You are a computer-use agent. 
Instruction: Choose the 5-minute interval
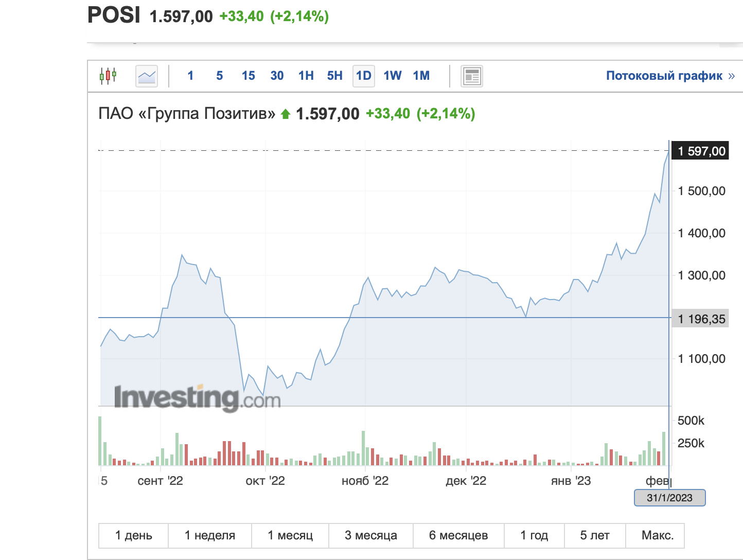(x=220, y=76)
